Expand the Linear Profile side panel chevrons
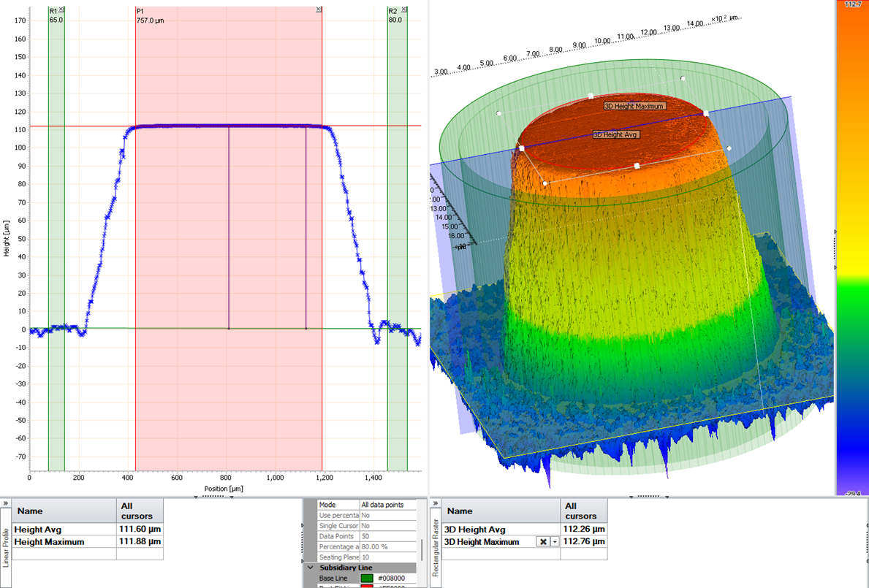Viewport: 869px width, 588px height. click(x=5, y=504)
